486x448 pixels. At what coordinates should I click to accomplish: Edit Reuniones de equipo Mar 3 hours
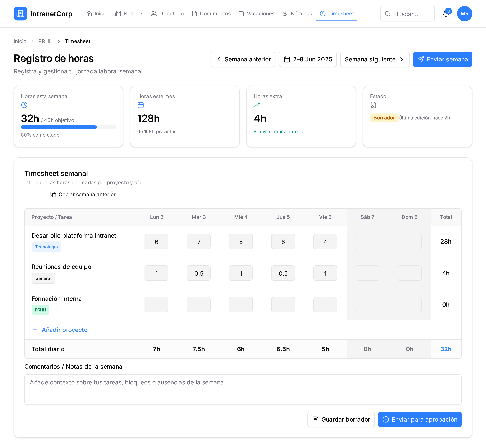(x=199, y=273)
